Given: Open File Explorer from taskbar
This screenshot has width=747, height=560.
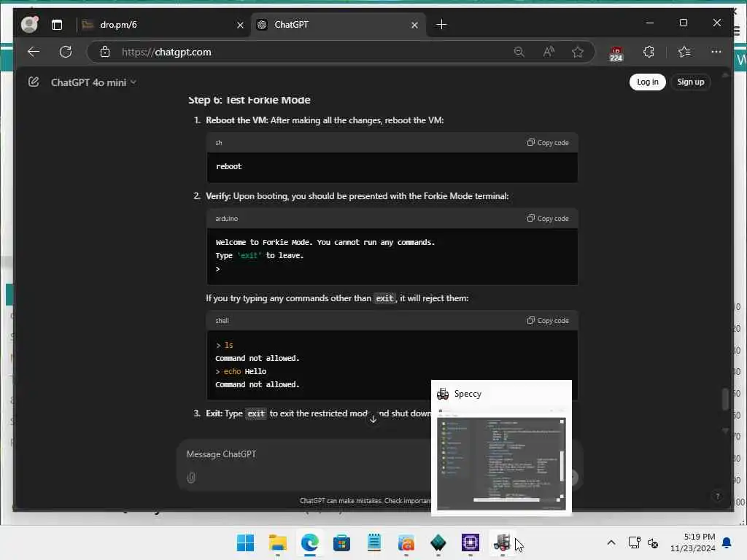Looking at the screenshot, I should click(x=278, y=542).
